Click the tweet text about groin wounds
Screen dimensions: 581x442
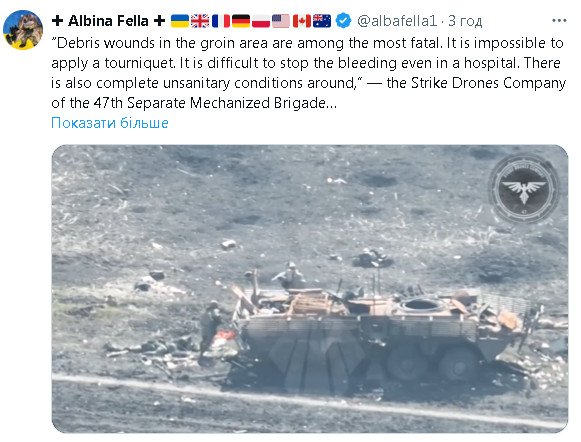[x=309, y=73]
